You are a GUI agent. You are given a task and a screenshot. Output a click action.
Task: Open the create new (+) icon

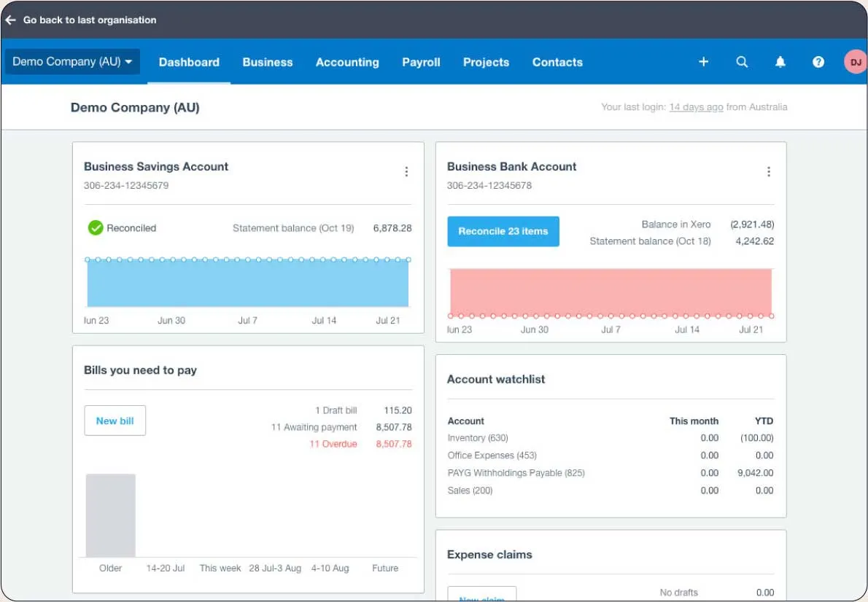pyautogui.click(x=703, y=62)
